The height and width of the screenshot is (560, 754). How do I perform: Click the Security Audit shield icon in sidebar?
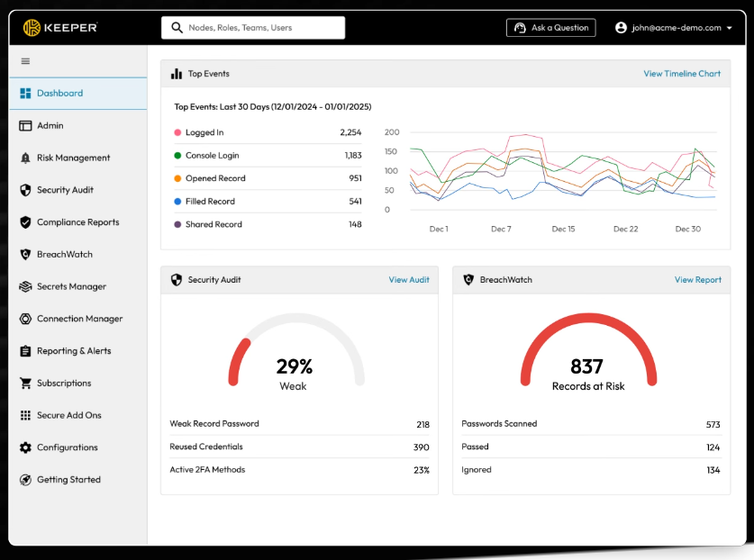25,190
